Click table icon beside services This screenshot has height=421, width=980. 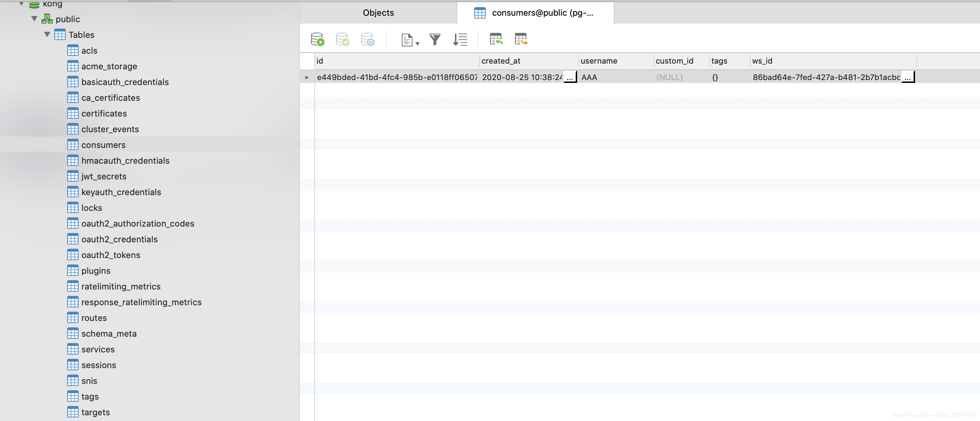click(72, 350)
